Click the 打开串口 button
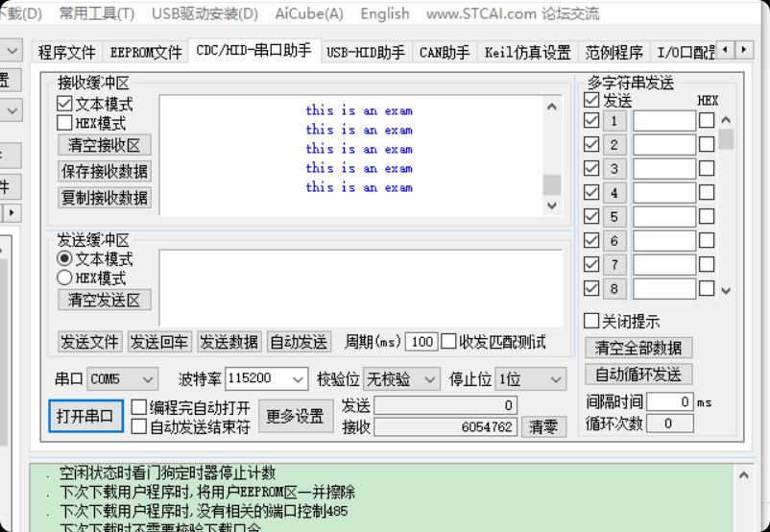 pyautogui.click(x=85, y=417)
